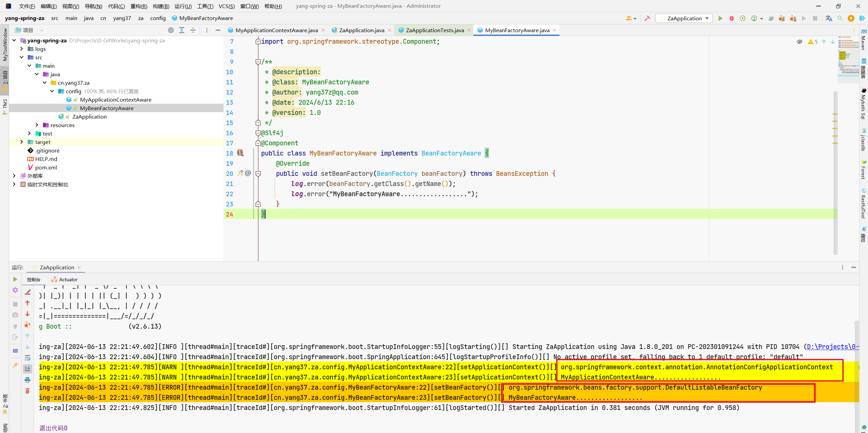Viewport: 868px width, 433px height.
Task: Close the MyApplicationContextAware.java tab
Action: [x=323, y=30]
